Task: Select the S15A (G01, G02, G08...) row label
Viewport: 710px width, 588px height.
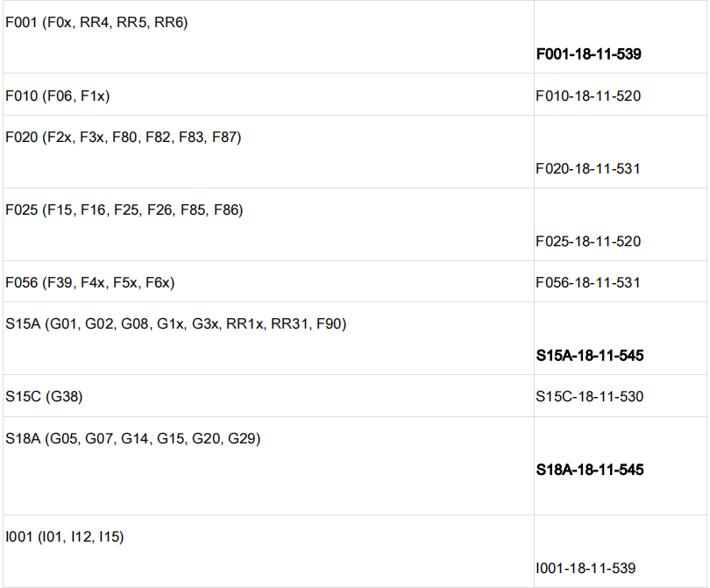Action: click(x=175, y=324)
